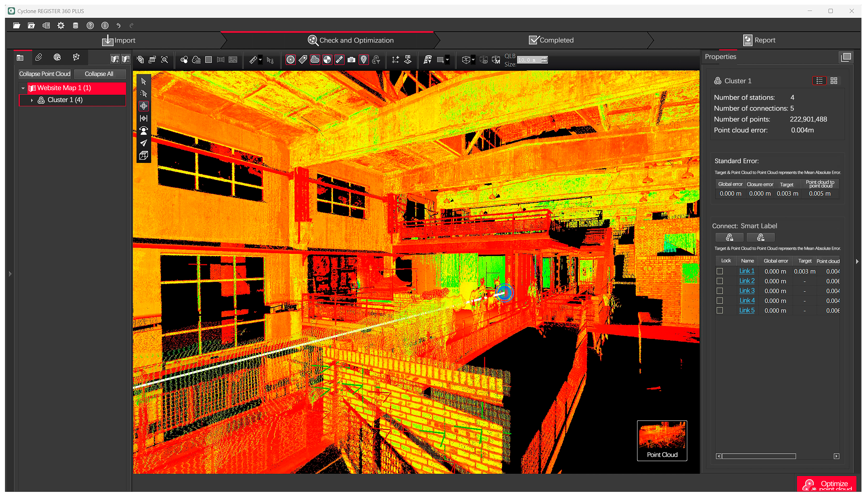Select the pick arrow tool in viewport
Image resolution: width=868 pixels, height=501 pixels.
144,81
